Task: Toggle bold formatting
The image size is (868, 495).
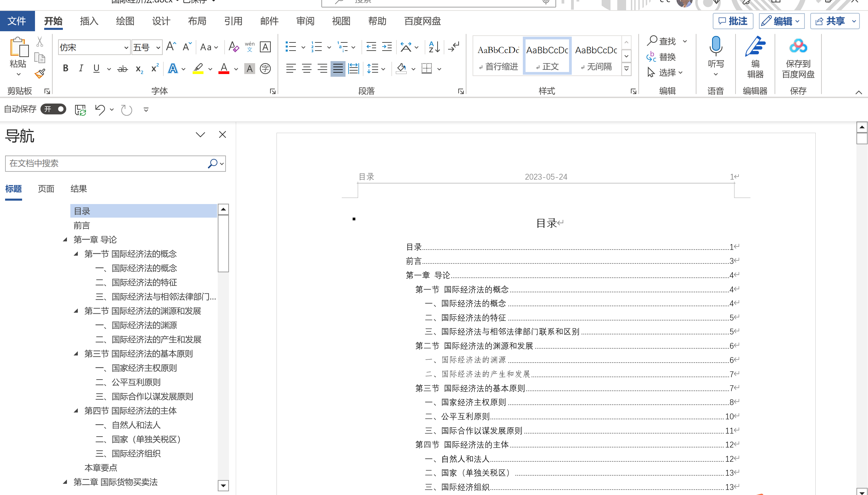Action: tap(66, 69)
